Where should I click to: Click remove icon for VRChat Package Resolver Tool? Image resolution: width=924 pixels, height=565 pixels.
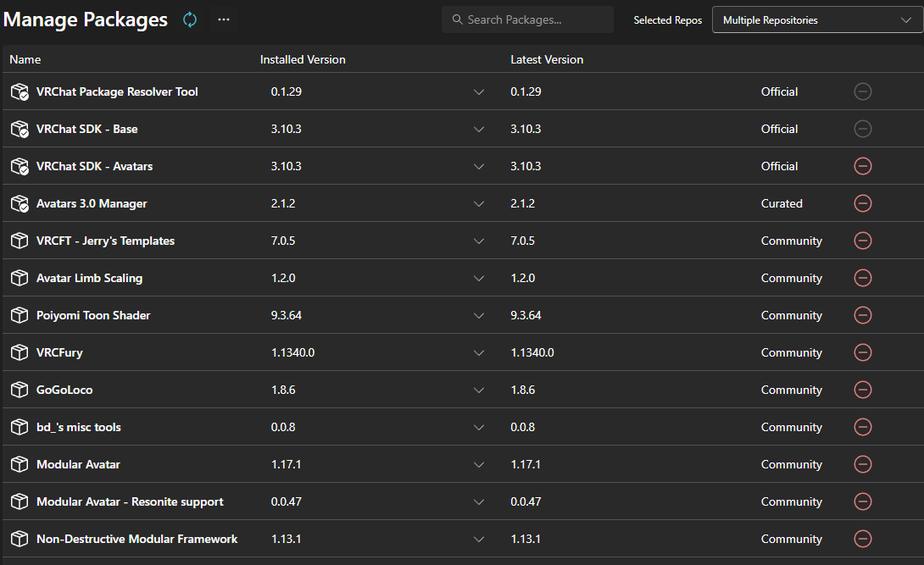863,91
